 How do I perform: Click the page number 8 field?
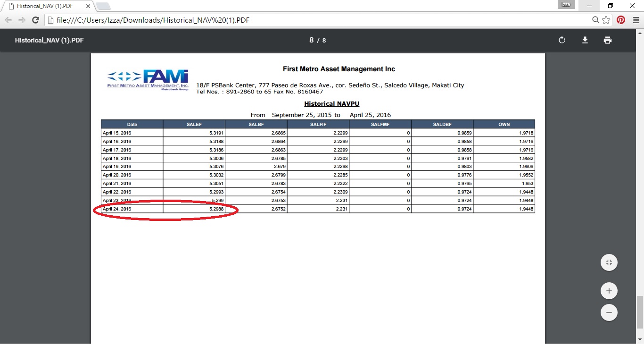(312, 40)
